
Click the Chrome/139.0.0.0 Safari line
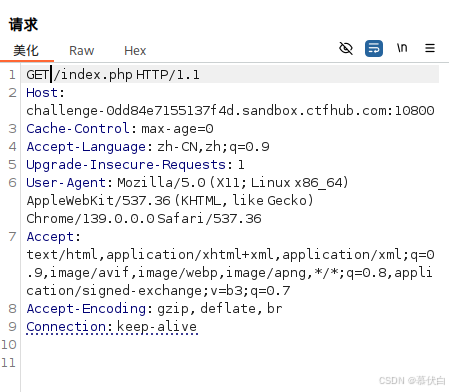pyautogui.click(x=144, y=219)
